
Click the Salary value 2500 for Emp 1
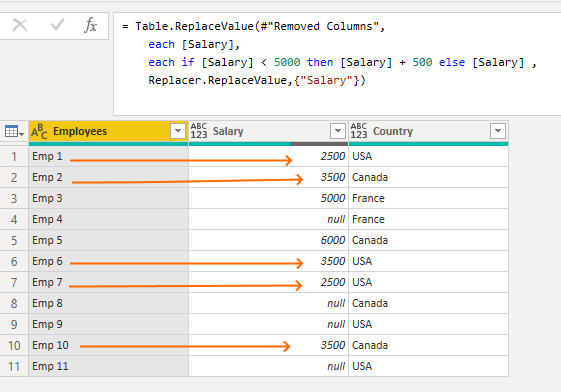[268, 156]
